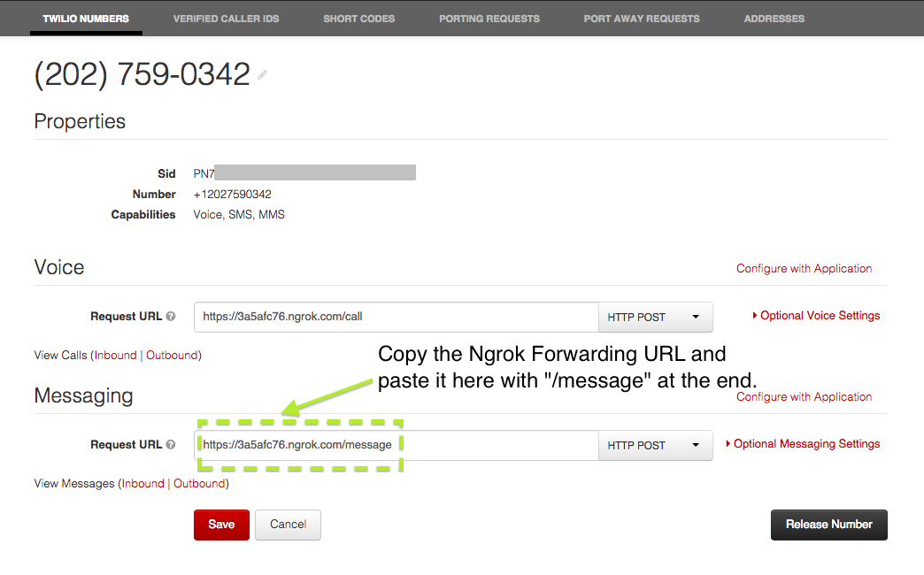Click the (202) 759-0342 heading
The image size is (924, 575).
tap(142, 74)
